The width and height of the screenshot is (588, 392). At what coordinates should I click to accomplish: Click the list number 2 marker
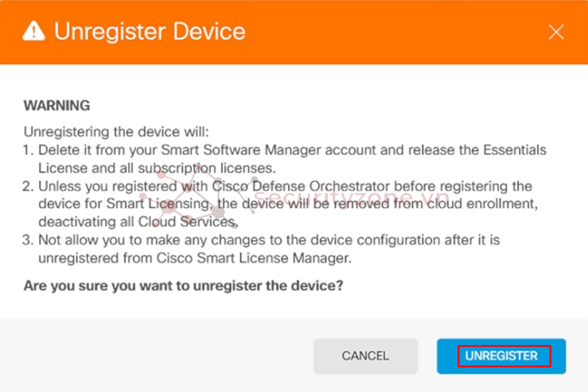click(x=28, y=187)
